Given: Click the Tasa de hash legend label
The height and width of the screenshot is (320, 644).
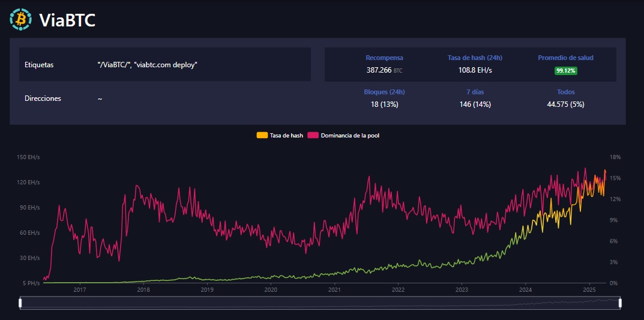Looking at the screenshot, I should click(286, 136).
